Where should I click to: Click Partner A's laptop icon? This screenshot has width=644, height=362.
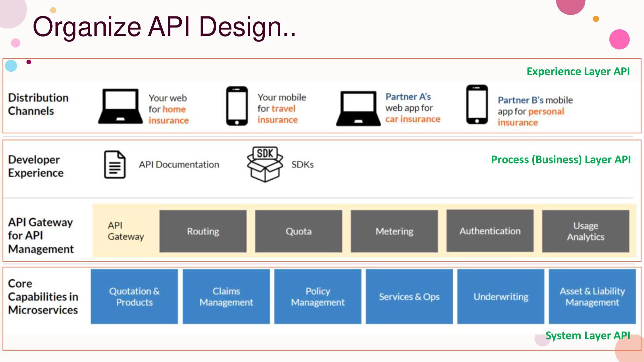(x=358, y=108)
